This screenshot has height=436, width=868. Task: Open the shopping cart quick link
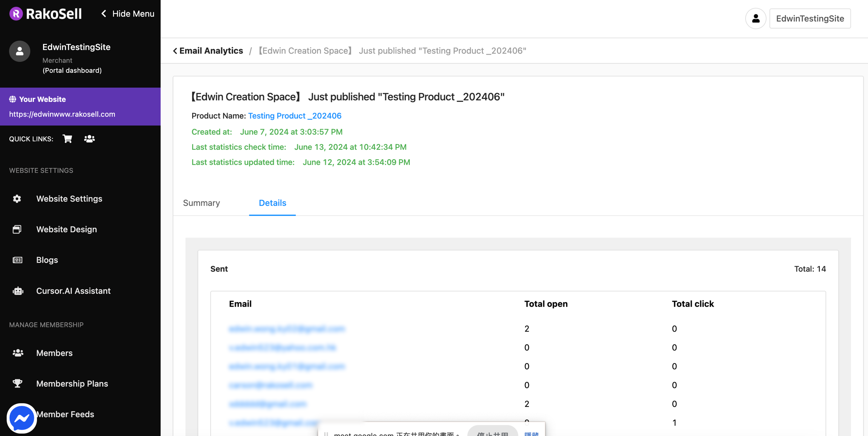[67, 139]
